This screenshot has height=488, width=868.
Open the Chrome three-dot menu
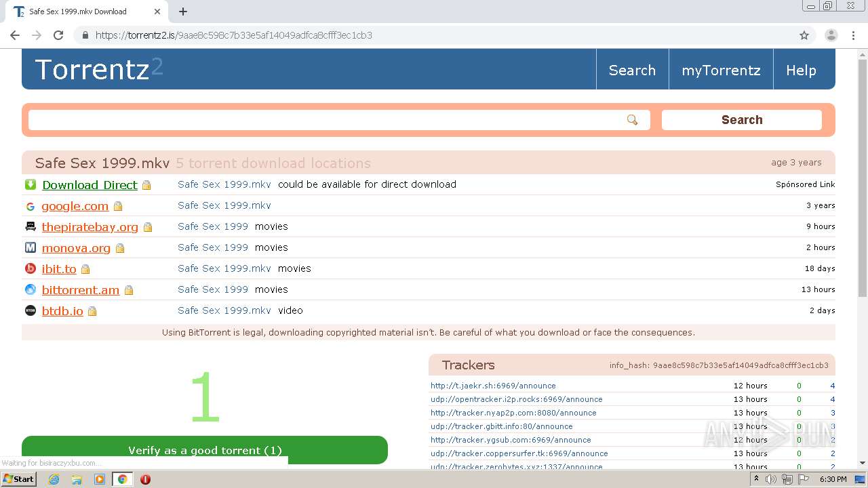tap(854, 35)
